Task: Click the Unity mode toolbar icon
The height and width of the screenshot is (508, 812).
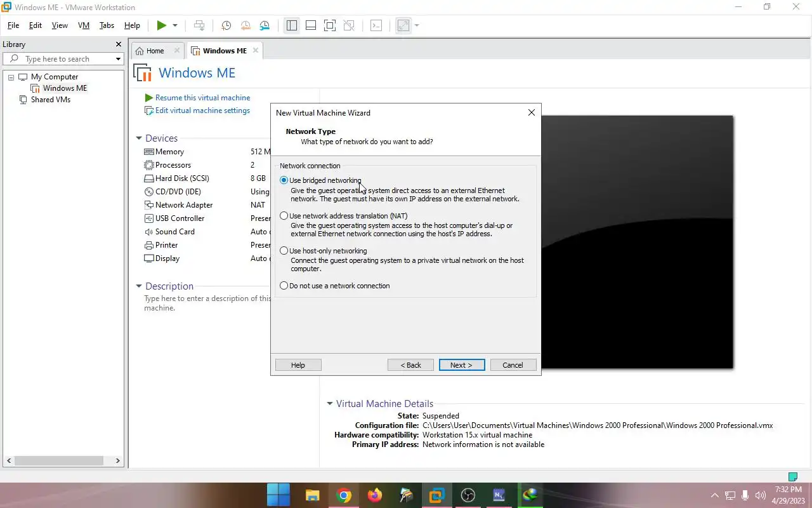Action: coord(349,25)
